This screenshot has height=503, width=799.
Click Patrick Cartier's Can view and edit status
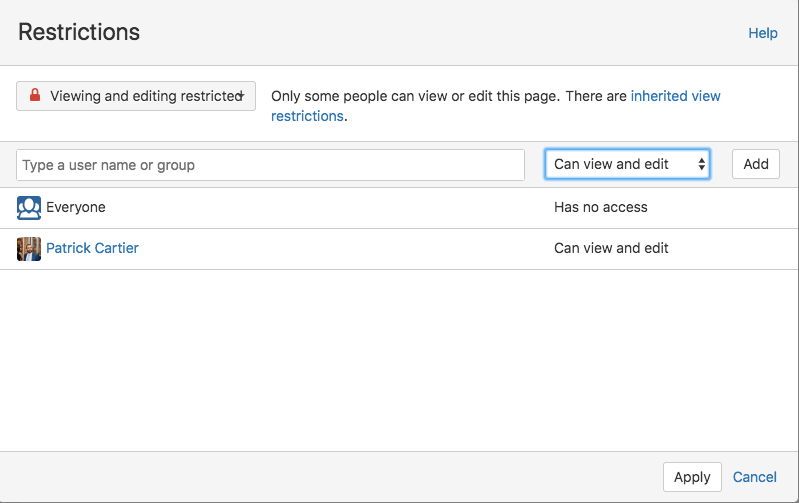coord(611,248)
